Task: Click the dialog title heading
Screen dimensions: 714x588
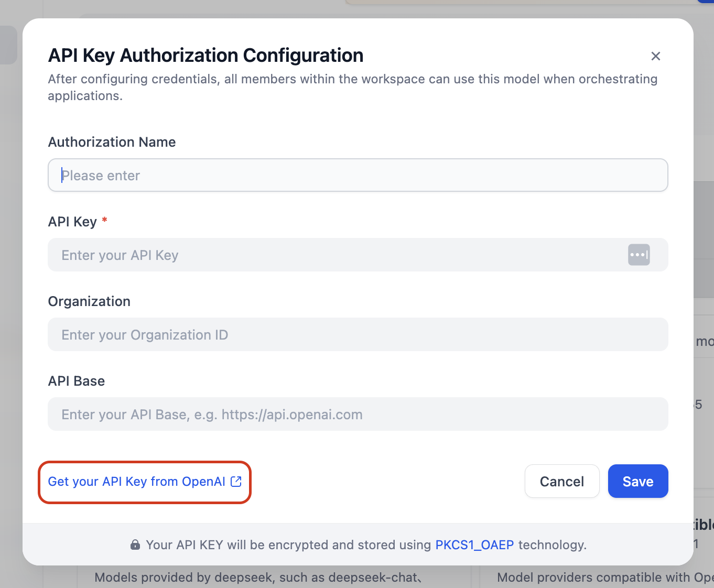Action: pyautogui.click(x=205, y=56)
